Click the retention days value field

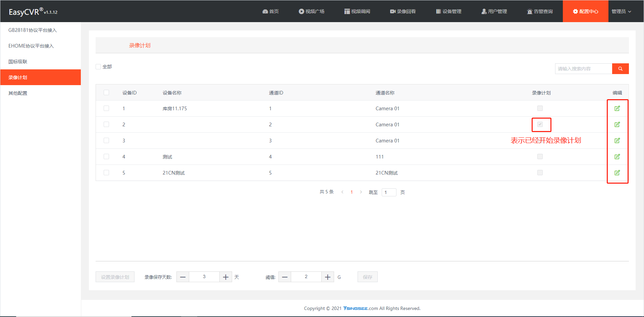click(204, 277)
